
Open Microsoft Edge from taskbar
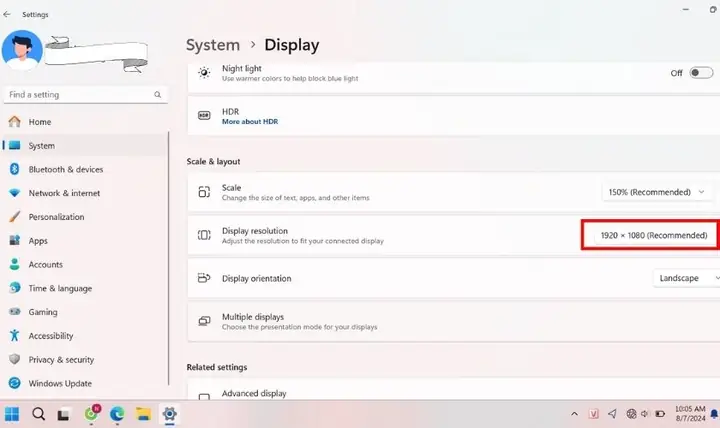[x=117, y=414]
